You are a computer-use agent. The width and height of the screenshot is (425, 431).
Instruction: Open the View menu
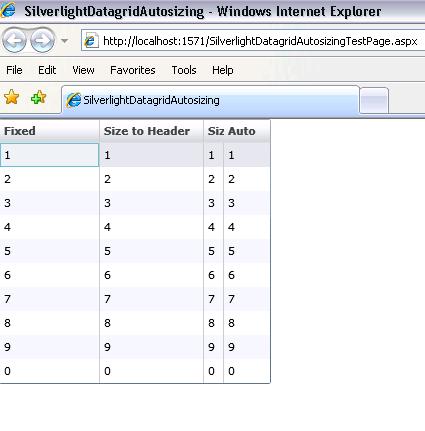(x=83, y=70)
